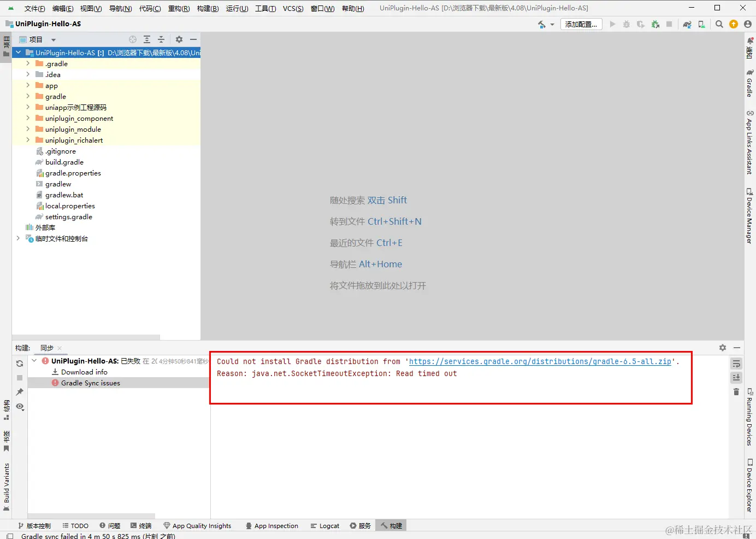Collapse the UniPlugin-Hello-AS build result node
Viewport: 756px width, 539px height.
(34, 361)
